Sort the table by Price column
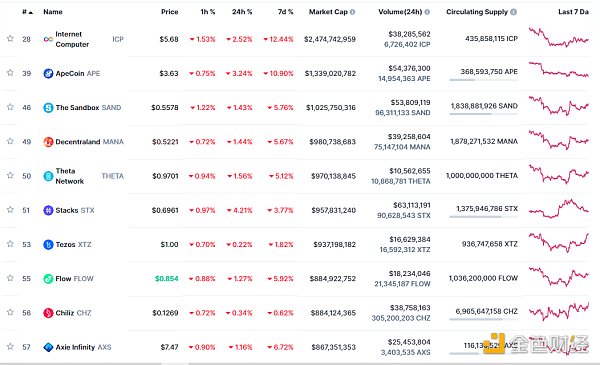The image size is (600, 365). pyautogui.click(x=170, y=12)
